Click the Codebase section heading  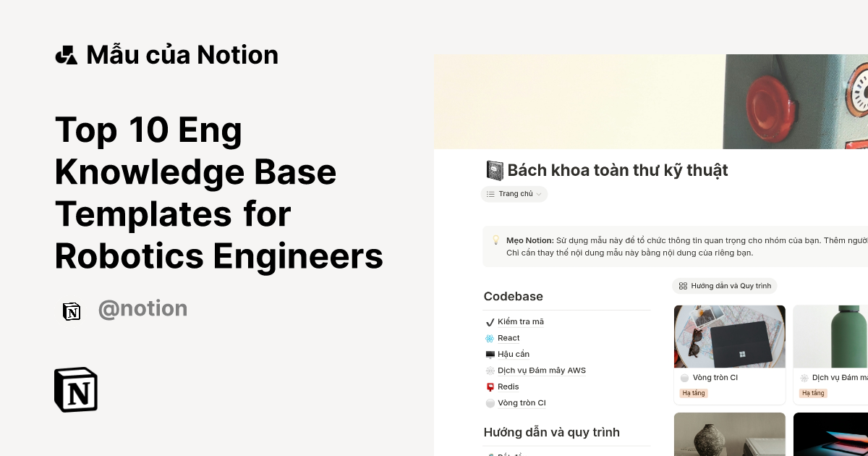(x=513, y=297)
